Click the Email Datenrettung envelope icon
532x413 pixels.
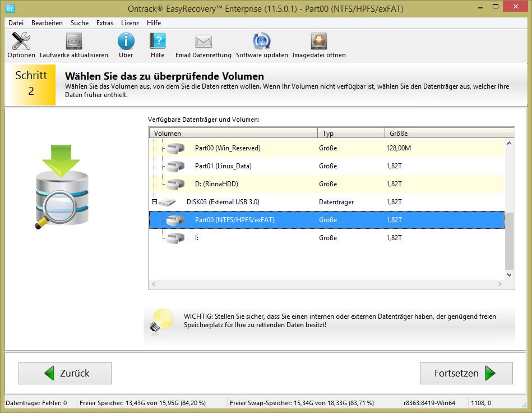[203, 42]
